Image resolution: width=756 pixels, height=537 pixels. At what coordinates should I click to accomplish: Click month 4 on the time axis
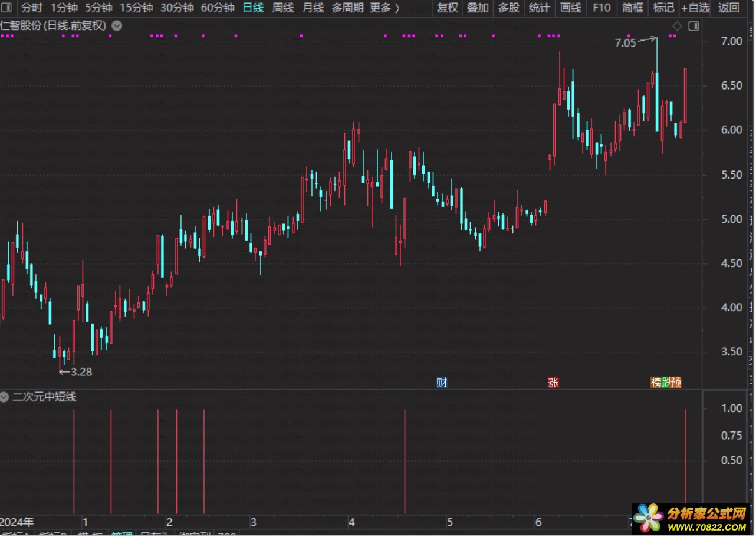(x=351, y=522)
